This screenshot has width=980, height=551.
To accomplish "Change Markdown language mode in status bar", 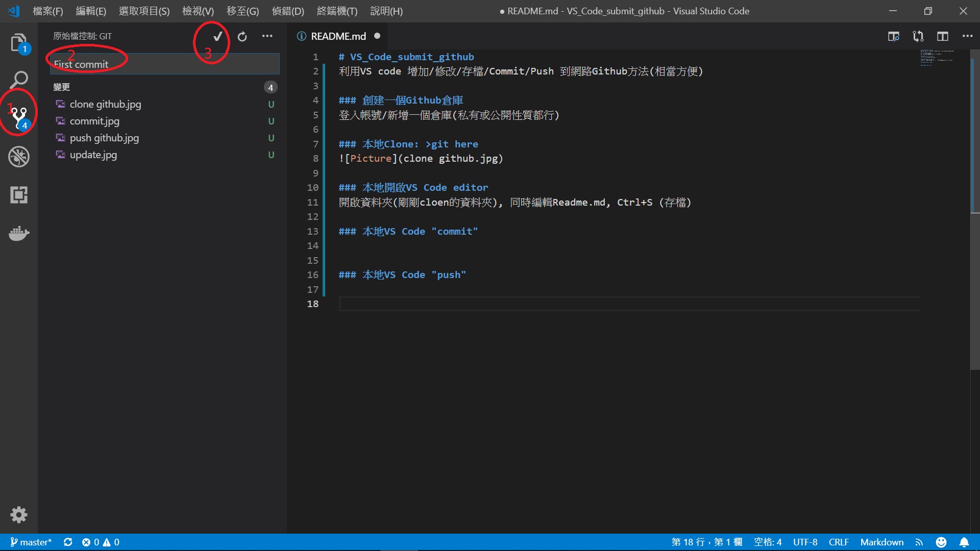I will (881, 542).
